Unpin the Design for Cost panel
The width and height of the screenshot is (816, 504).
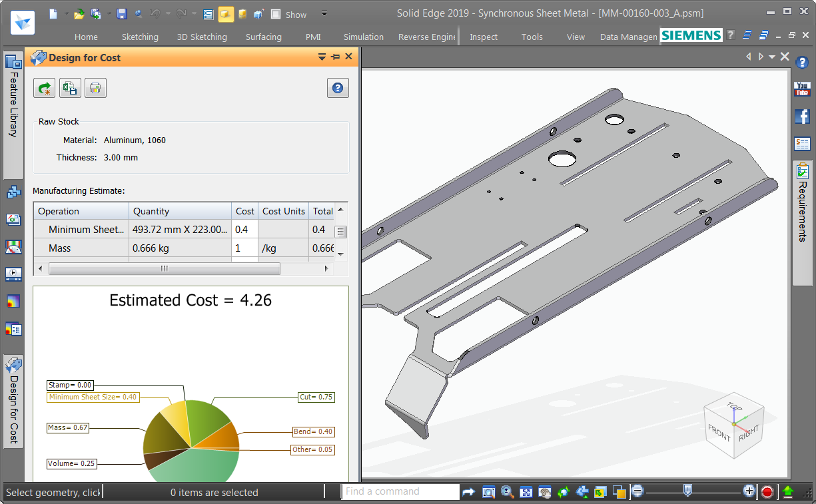pos(335,57)
